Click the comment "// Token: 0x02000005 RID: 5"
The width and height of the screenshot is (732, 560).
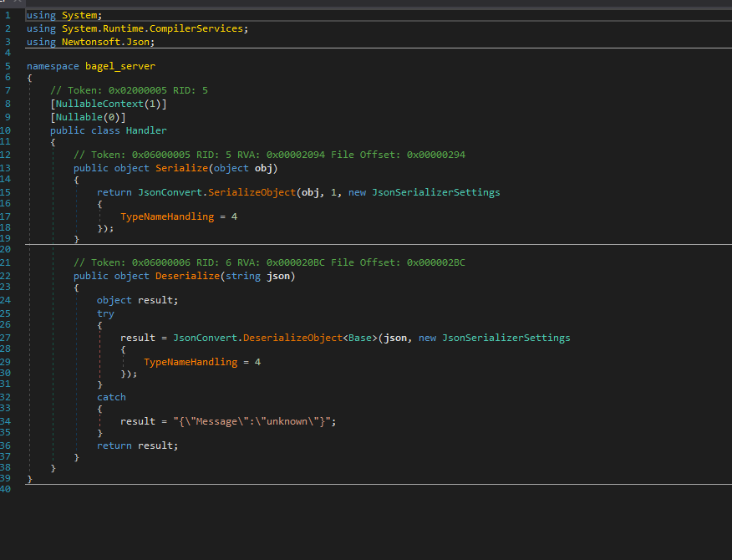point(129,90)
